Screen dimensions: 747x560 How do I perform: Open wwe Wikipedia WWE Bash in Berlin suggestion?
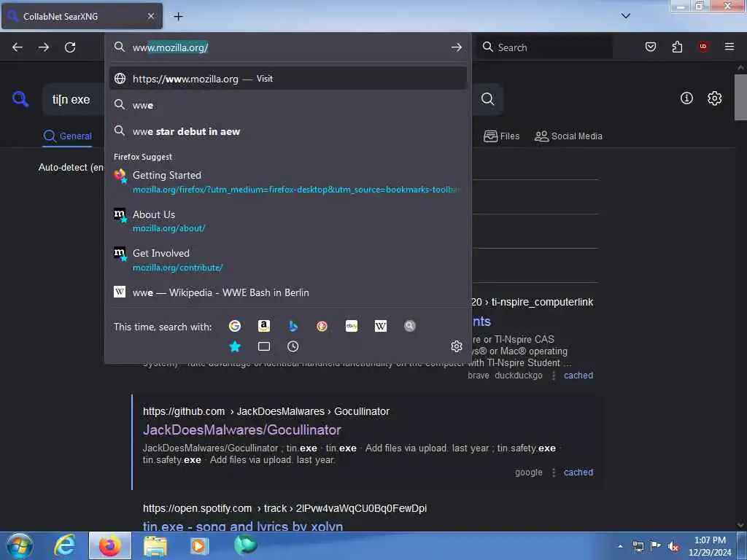coord(288,292)
